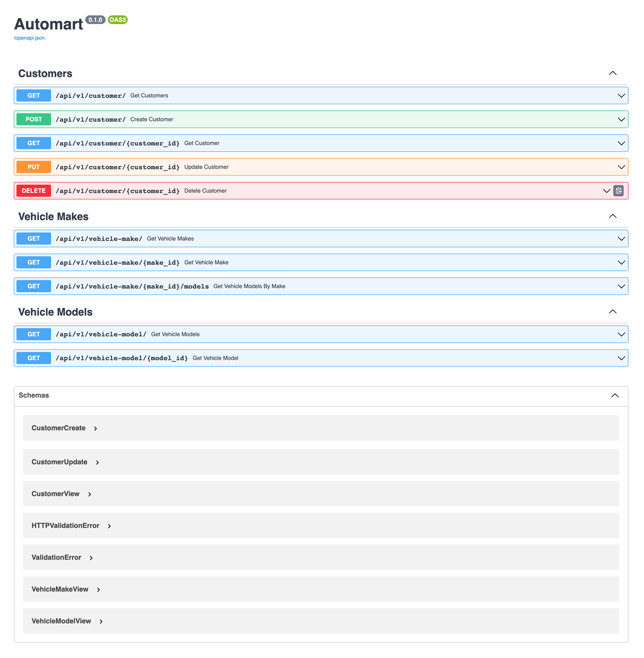Click the /api/v1/vehicle-model/{model_id} path
Screen dimensions: 644x658
[122, 358]
